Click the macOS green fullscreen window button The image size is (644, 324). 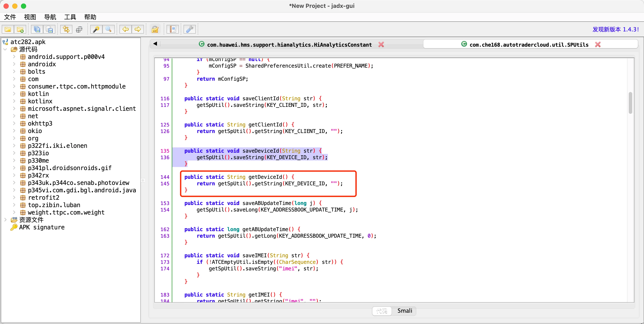[x=24, y=6]
